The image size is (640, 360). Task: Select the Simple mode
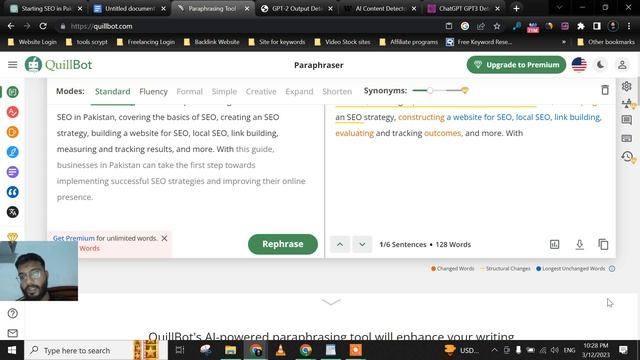click(x=224, y=91)
